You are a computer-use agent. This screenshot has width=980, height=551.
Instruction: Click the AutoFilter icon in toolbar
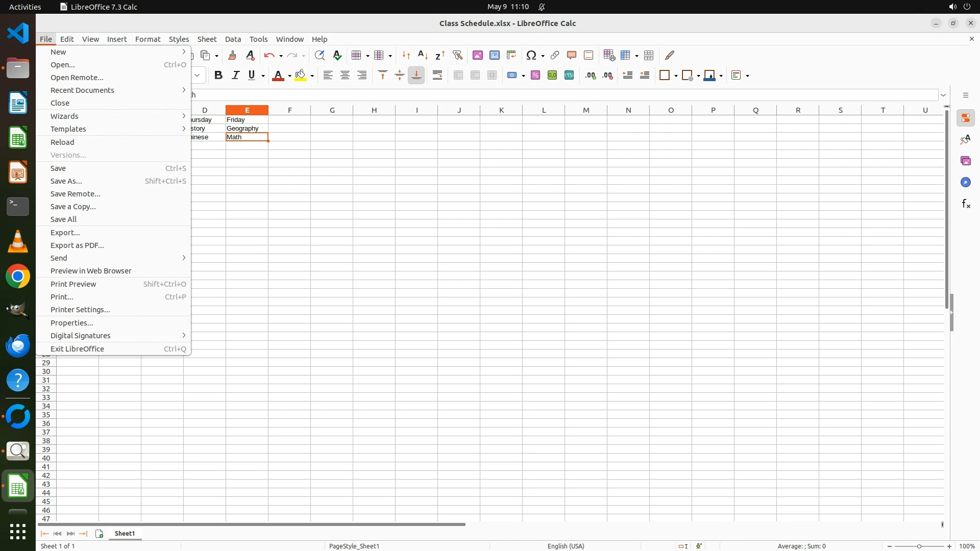[x=457, y=55]
